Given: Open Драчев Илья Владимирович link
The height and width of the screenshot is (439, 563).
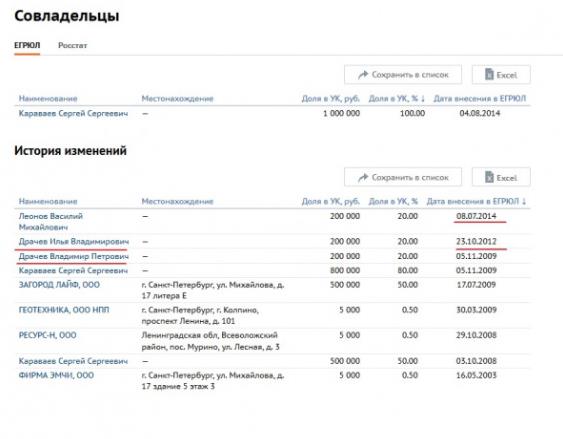Looking at the screenshot, I should (x=74, y=242).
